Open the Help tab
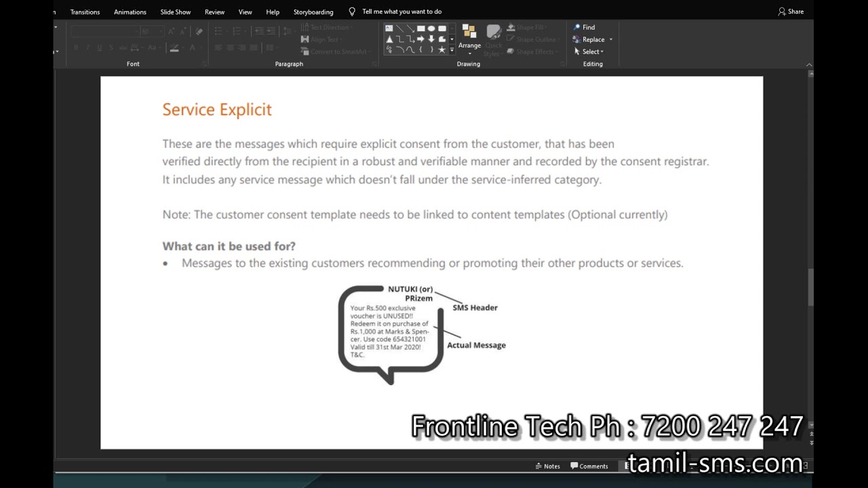 (273, 12)
